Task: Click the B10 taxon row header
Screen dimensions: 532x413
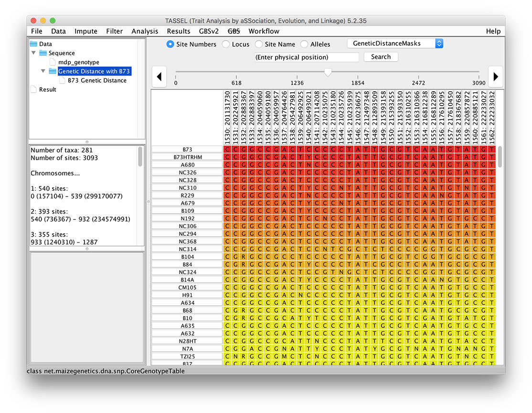Action: coord(187,318)
